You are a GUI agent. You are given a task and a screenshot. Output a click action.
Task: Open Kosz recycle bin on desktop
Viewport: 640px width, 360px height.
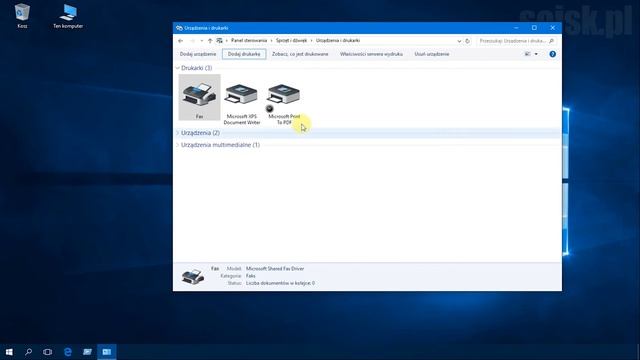(22, 16)
